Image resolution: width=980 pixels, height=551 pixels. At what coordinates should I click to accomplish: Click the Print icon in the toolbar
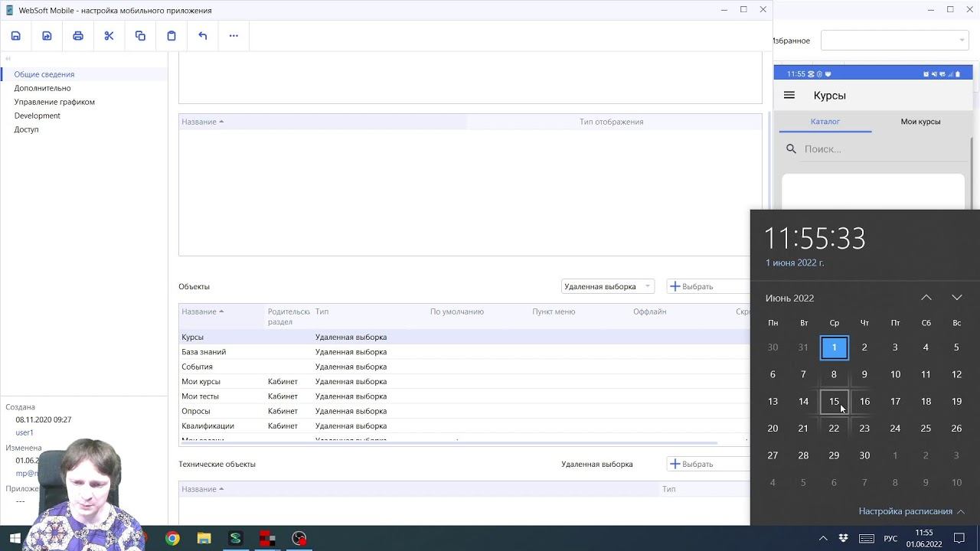(78, 36)
